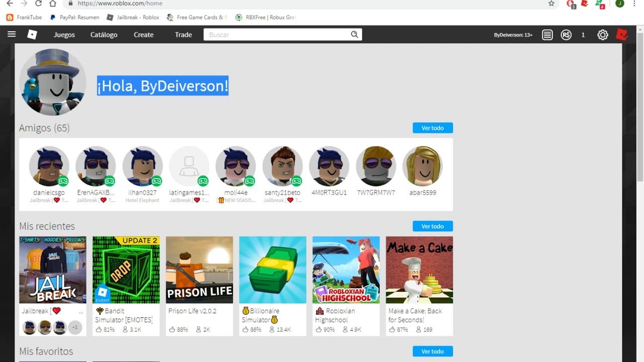The height and width of the screenshot is (362, 644).
Task: Open the Trade menu item
Action: click(183, 35)
